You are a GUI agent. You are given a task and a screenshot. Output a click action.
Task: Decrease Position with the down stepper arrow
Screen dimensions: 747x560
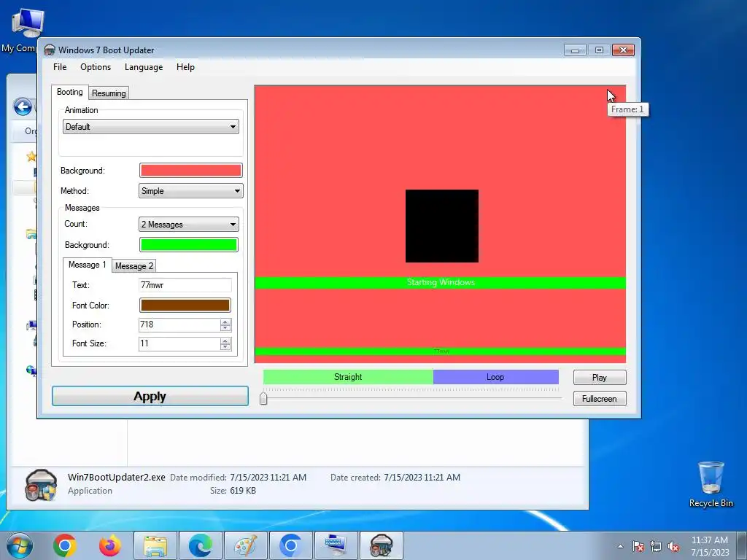point(225,328)
